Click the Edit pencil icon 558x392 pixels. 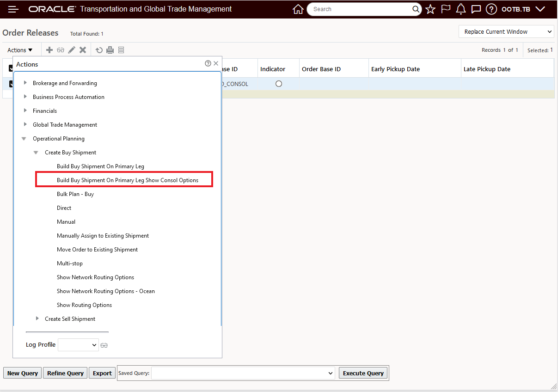(72, 50)
